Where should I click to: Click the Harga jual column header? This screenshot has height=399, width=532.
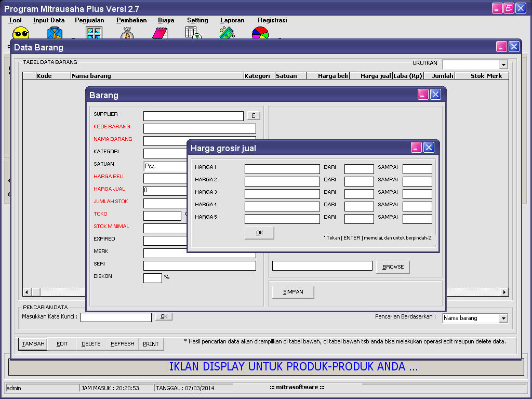(371, 76)
